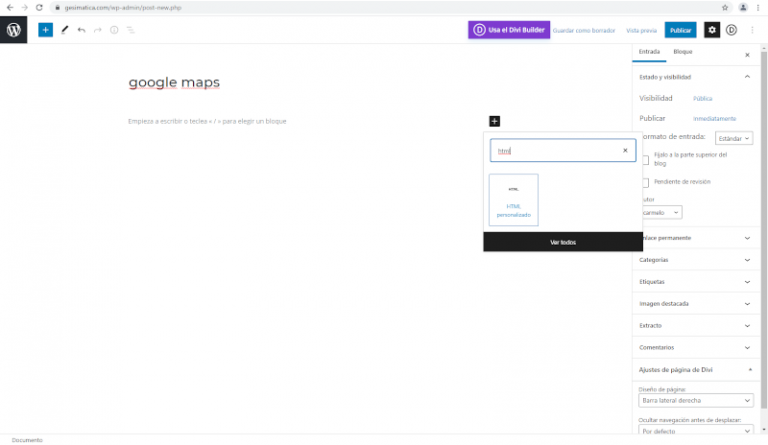Image resolution: width=768 pixels, height=445 pixels.
Task: Collapse Estado y visibilidad section
Action: coord(695,77)
